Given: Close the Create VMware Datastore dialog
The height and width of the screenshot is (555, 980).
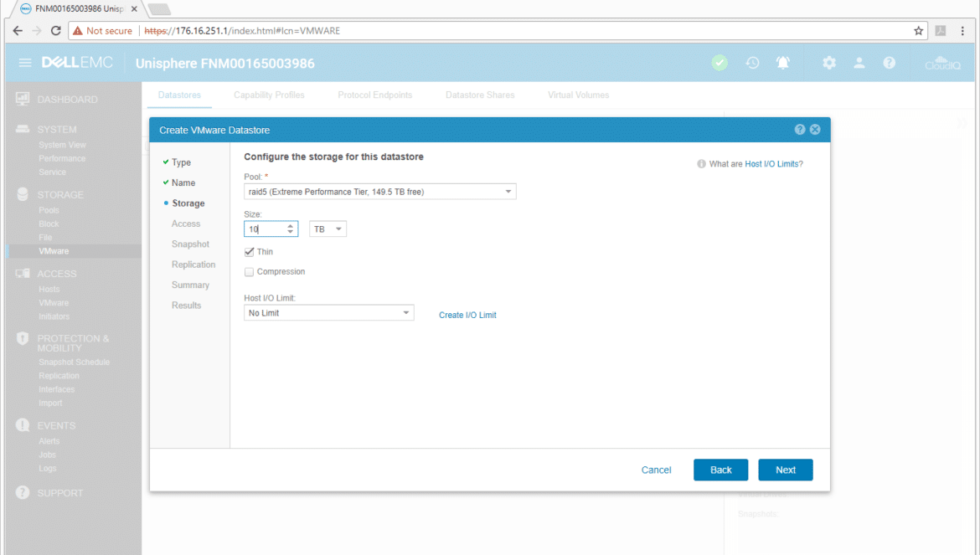Looking at the screenshot, I should 815,129.
